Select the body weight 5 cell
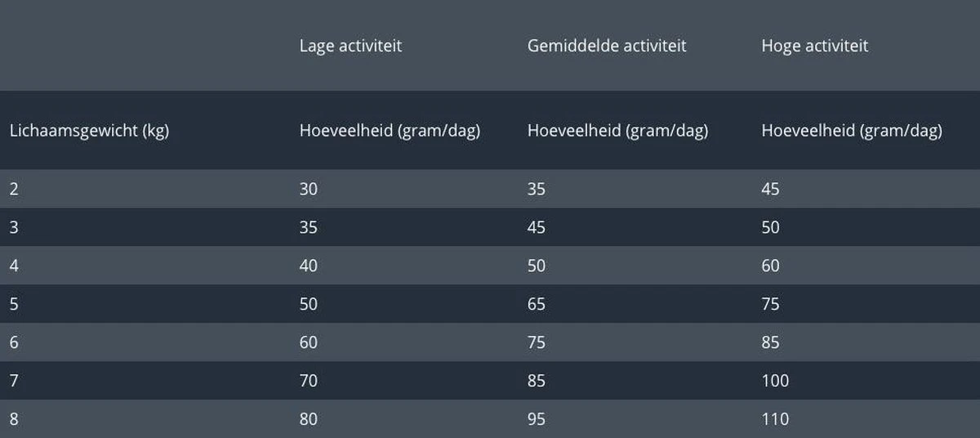 click(x=14, y=304)
